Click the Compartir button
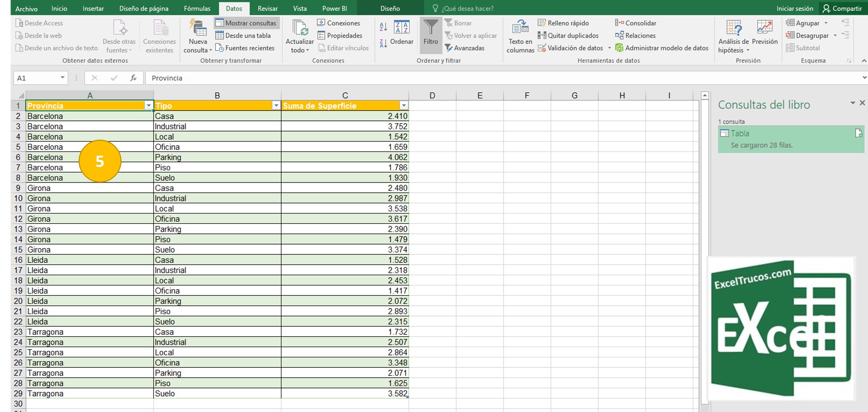Viewport: 868px width, 412px height. click(x=842, y=8)
